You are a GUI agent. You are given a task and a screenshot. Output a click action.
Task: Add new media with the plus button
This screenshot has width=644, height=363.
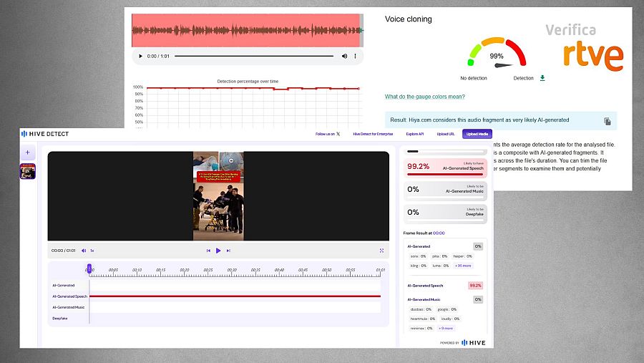[x=28, y=153]
